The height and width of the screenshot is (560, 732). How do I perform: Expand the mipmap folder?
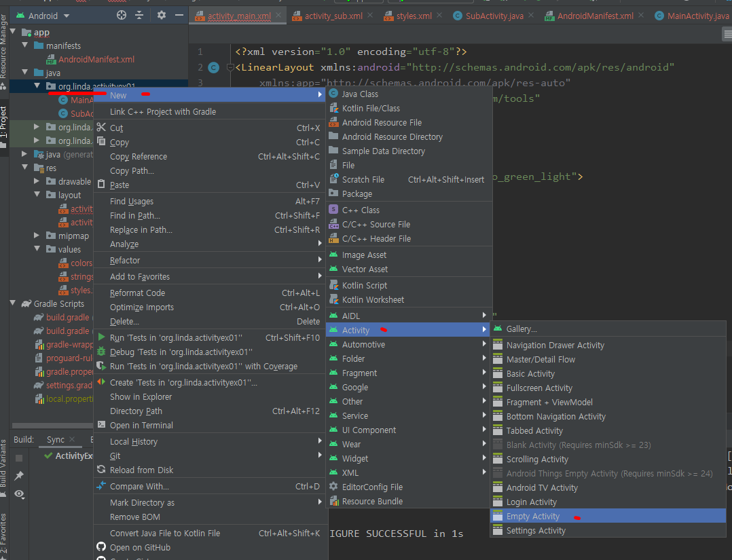pyautogui.click(x=37, y=235)
